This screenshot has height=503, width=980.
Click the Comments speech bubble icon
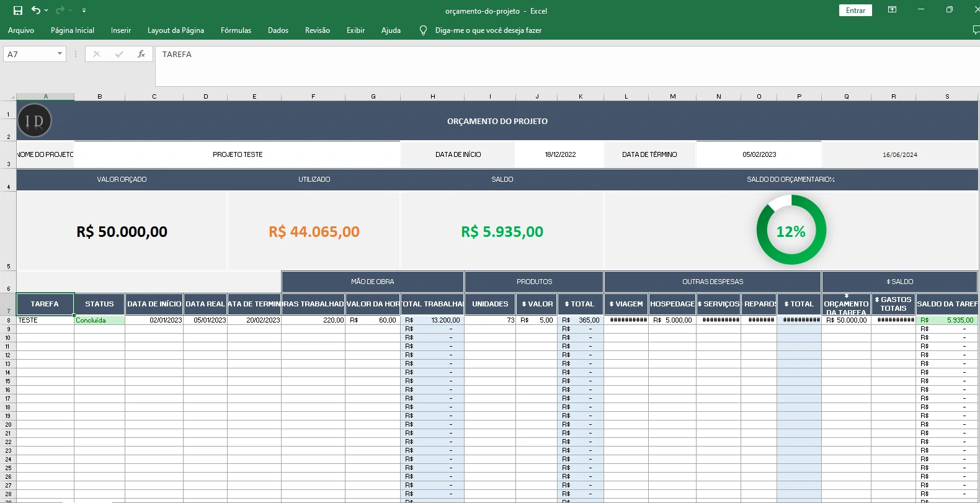[x=976, y=30]
